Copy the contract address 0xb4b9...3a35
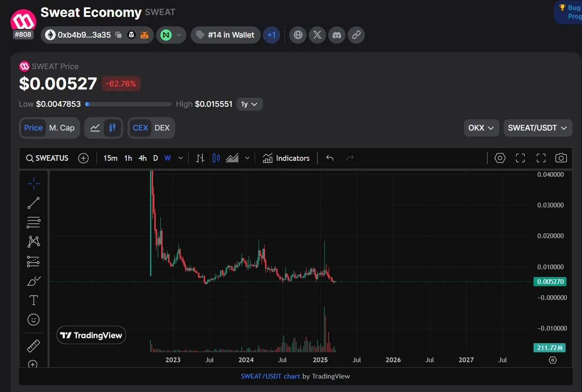Screen dimensions: 582x392 [118, 35]
